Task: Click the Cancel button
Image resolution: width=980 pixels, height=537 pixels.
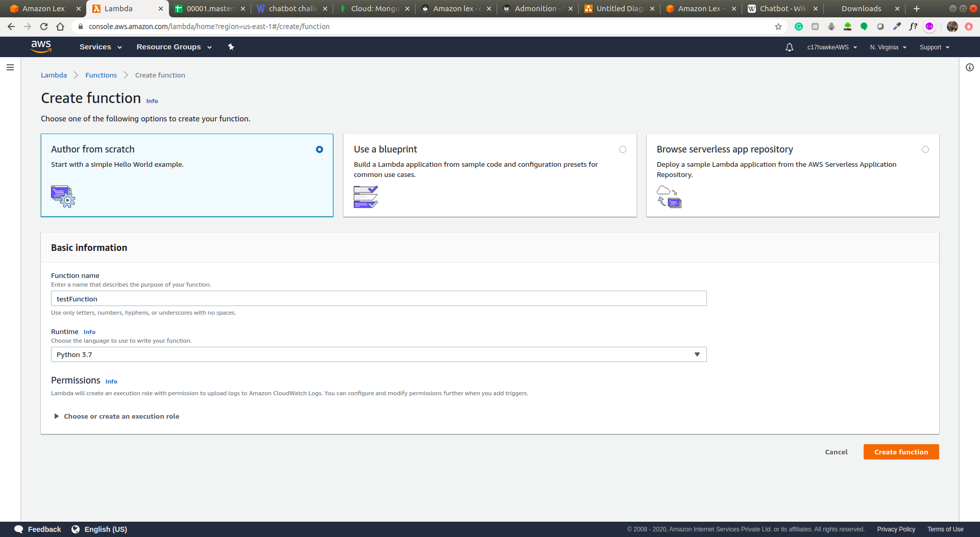Action: [x=836, y=452]
